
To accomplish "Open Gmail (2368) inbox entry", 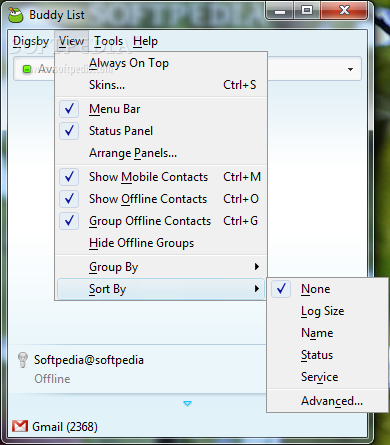I will 65,427.
